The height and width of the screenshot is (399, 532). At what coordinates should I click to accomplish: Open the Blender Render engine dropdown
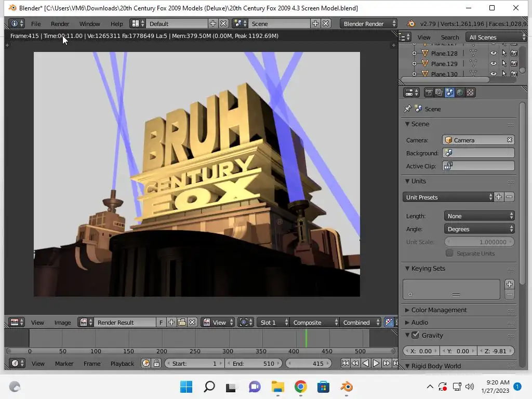[368, 23]
